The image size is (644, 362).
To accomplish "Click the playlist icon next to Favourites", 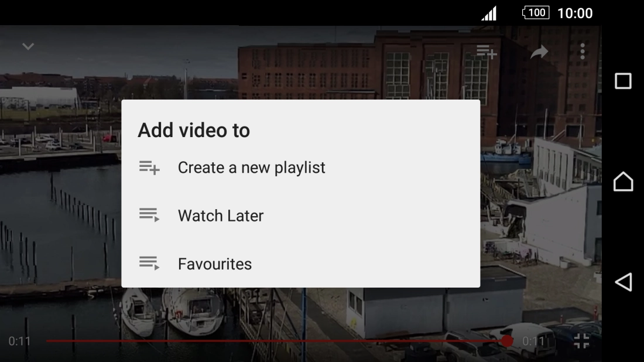I will pos(149,264).
